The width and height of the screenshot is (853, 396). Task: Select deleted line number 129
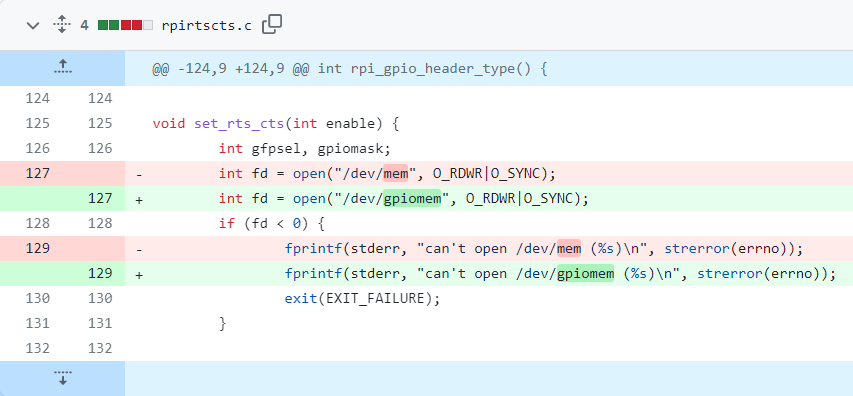point(38,249)
